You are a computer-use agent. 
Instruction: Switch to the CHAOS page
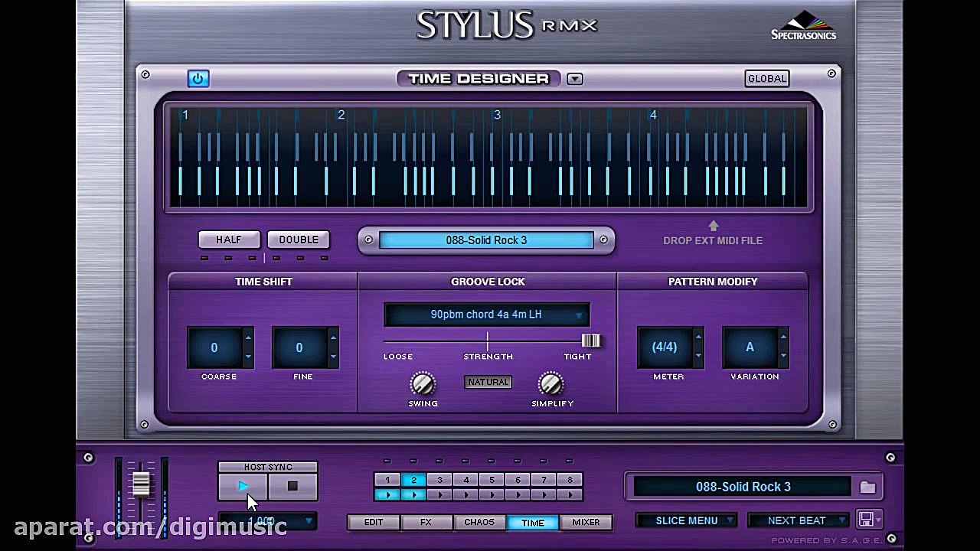click(479, 522)
